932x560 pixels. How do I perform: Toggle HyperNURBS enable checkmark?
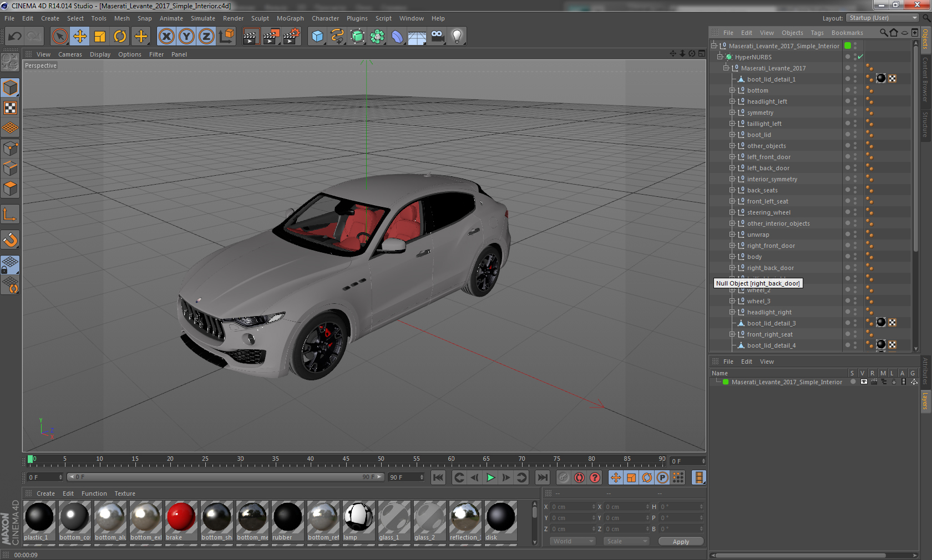(x=860, y=57)
